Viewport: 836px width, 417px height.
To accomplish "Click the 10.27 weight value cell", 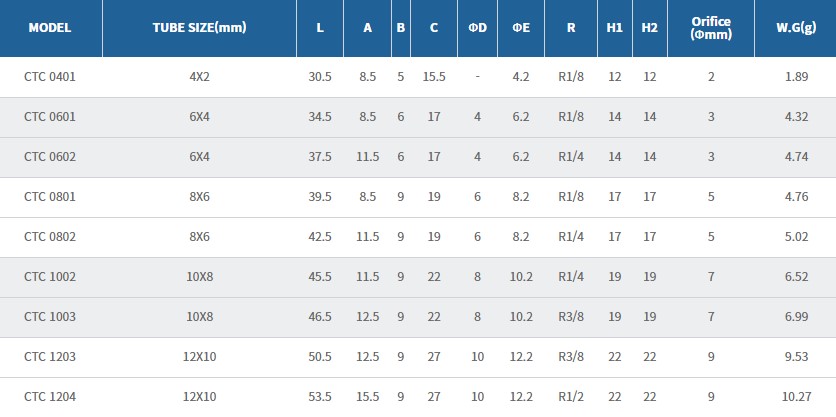I will pos(797,397).
